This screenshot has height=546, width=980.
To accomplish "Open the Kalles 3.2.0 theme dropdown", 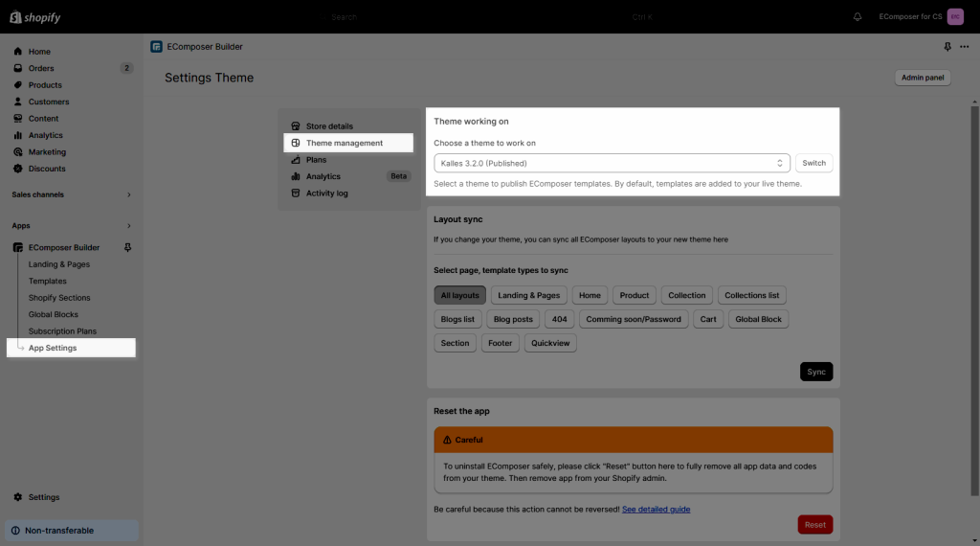I will [612, 163].
